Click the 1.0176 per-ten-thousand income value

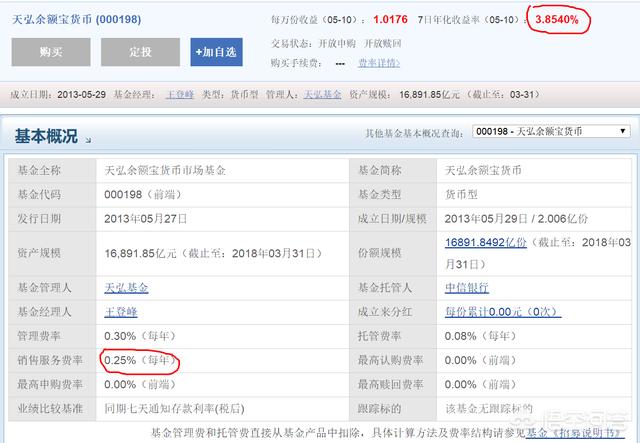pos(390,19)
